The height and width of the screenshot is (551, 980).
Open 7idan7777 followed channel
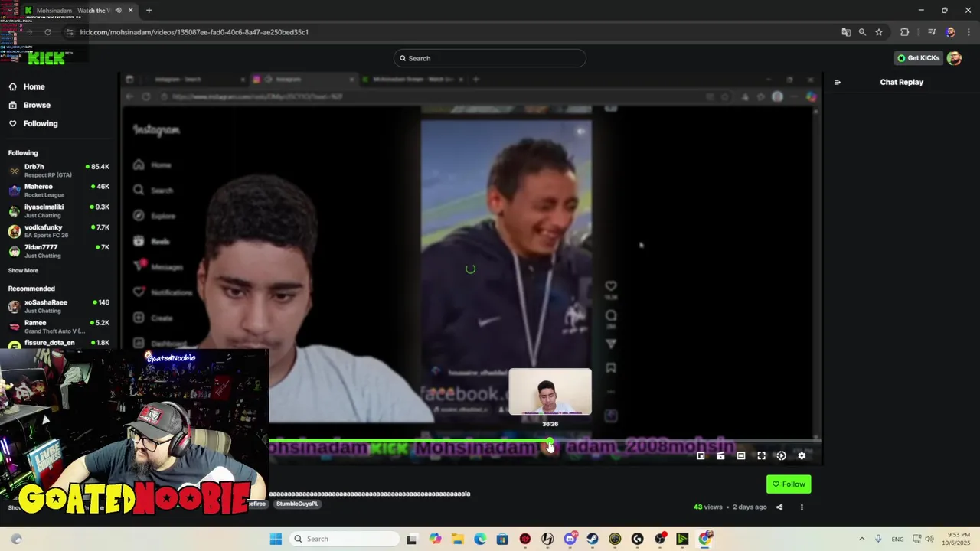pyautogui.click(x=59, y=251)
